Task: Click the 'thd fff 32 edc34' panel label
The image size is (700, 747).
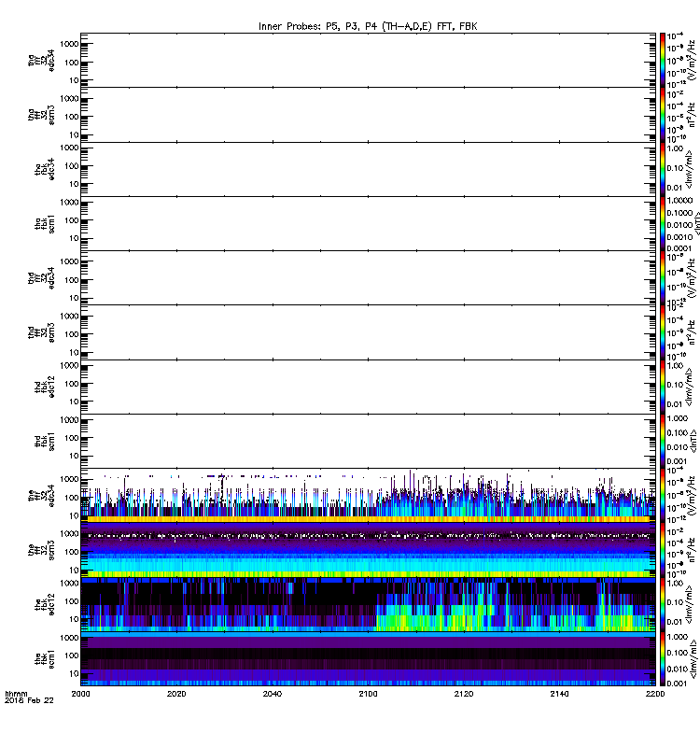Action: 41,277
